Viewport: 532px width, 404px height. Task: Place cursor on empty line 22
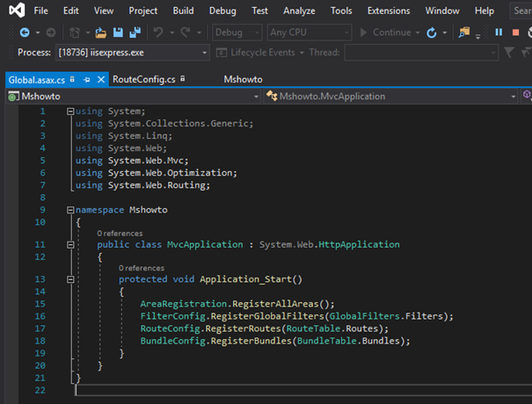[303, 391]
